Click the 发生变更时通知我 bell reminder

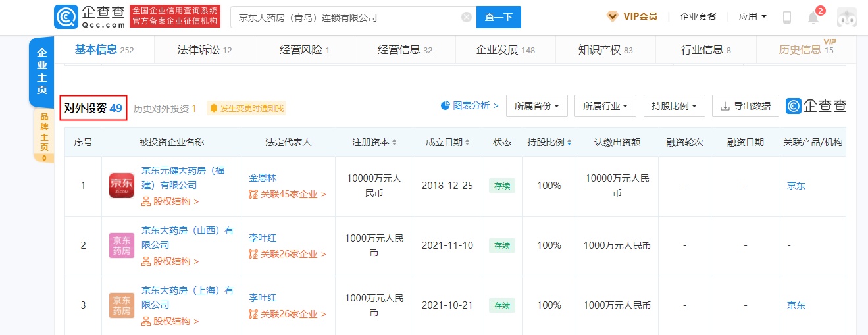[247, 108]
